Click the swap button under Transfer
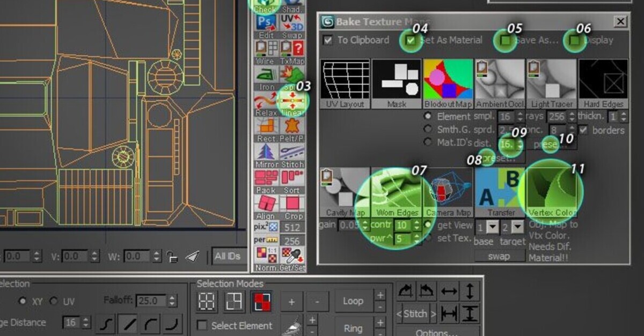 pyautogui.click(x=499, y=256)
